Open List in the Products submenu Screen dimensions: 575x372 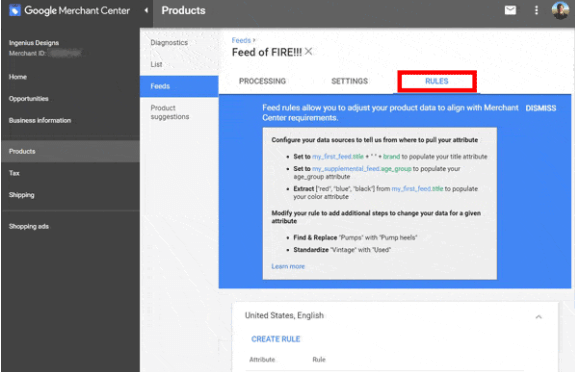[156, 64]
